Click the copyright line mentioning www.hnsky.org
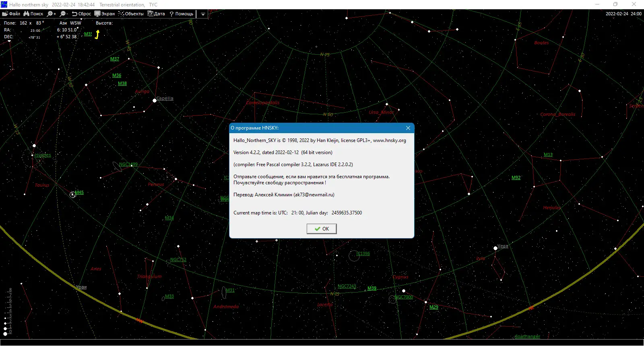 click(x=320, y=140)
